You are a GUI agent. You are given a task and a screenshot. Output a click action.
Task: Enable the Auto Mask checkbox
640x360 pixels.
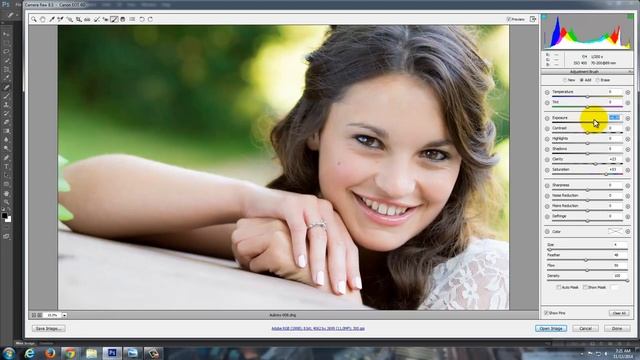tap(558, 287)
